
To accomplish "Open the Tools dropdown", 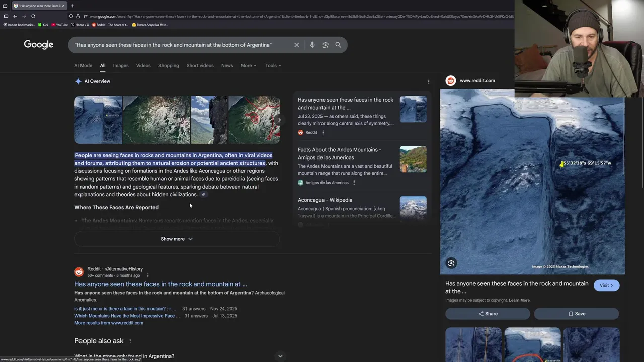I will [x=273, y=66].
